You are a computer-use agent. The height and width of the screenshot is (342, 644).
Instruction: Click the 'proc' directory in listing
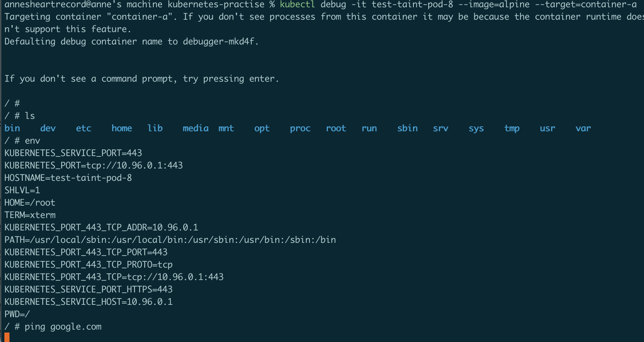(300, 128)
